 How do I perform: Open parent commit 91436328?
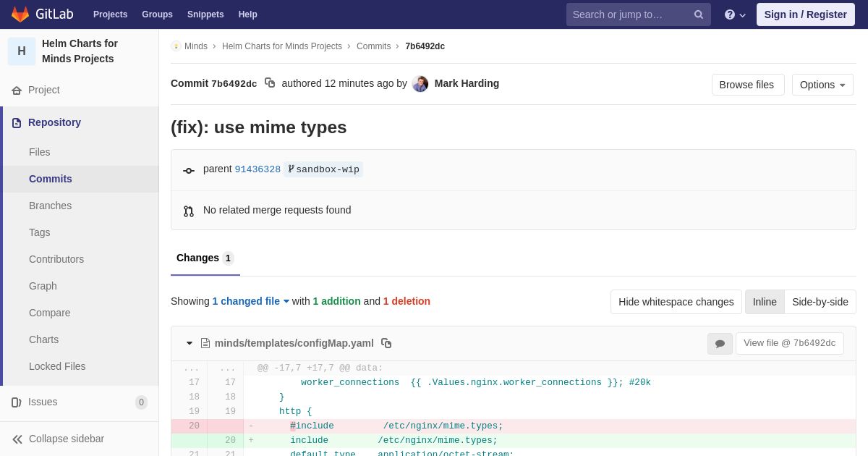(257, 169)
